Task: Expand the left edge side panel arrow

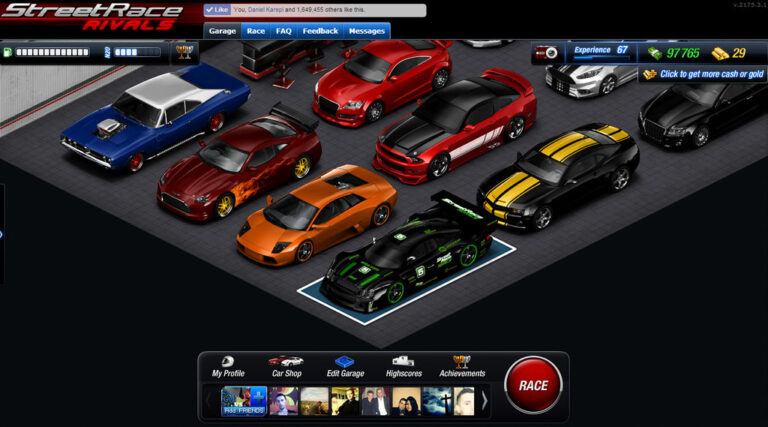Action: coord(1,234)
